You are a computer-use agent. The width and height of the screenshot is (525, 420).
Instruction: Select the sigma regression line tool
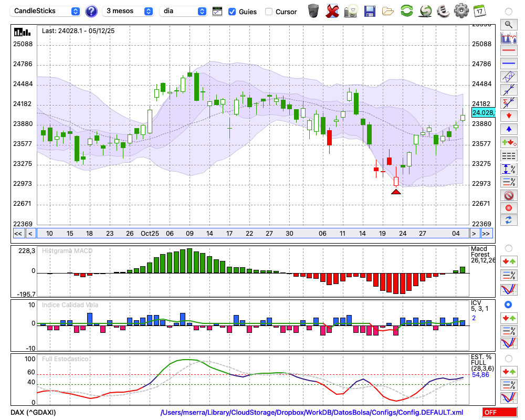coord(509,103)
